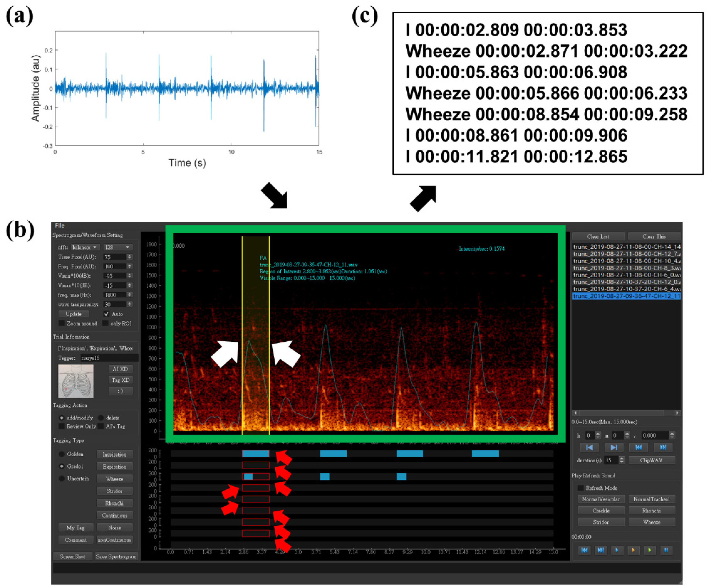This screenshot has height=588, width=707.
Task: Click the duration(s) spinner arrows
Action: point(621,460)
